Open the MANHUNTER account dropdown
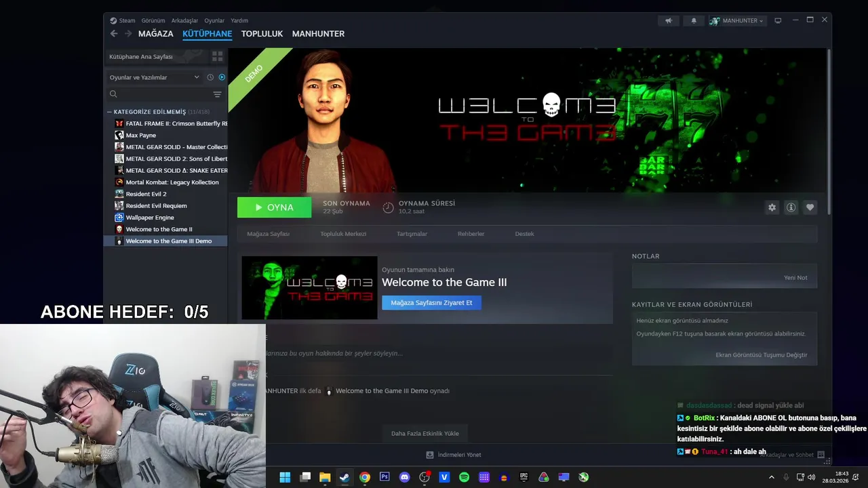 (x=738, y=21)
